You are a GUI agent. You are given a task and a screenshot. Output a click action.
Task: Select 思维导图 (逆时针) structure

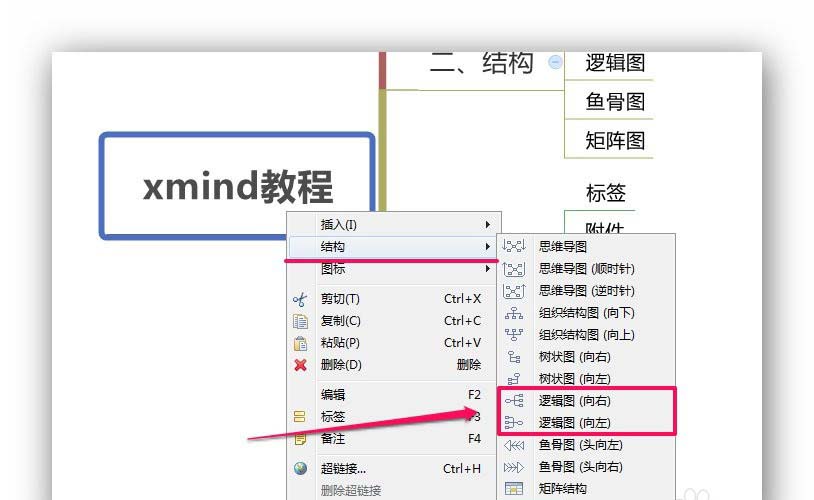pos(587,291)
